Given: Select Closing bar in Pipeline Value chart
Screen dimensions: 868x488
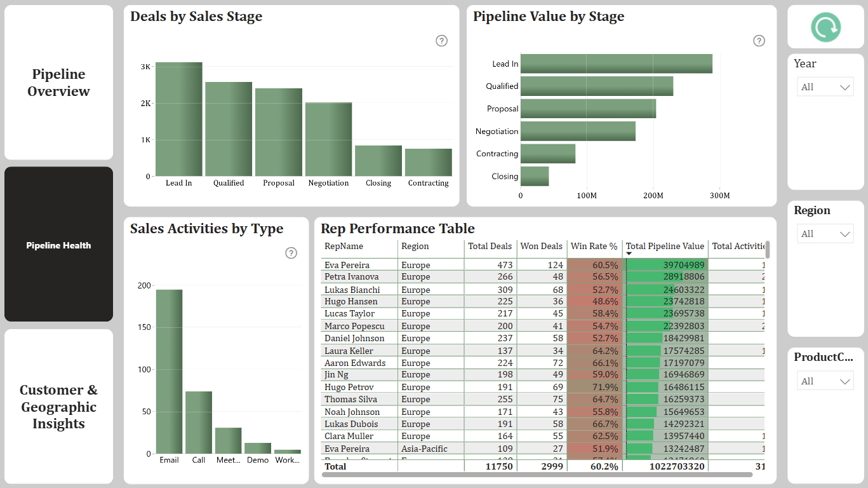Looking at the screenshot, I should (535, 176).
